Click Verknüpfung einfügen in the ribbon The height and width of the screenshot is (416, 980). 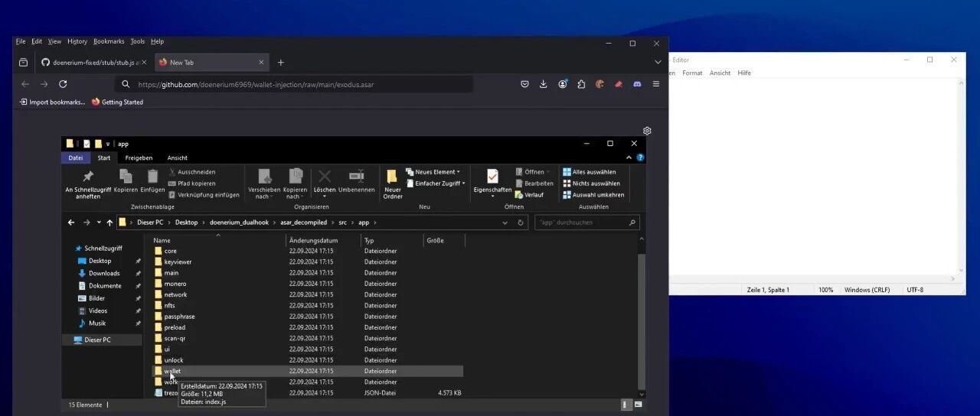[204, 195]
